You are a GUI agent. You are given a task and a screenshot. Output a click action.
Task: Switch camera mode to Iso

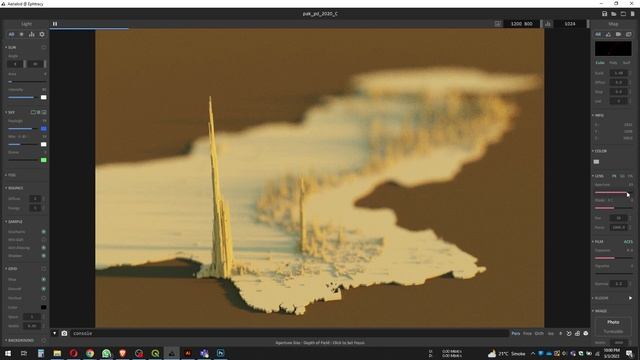tap(551, 333)
